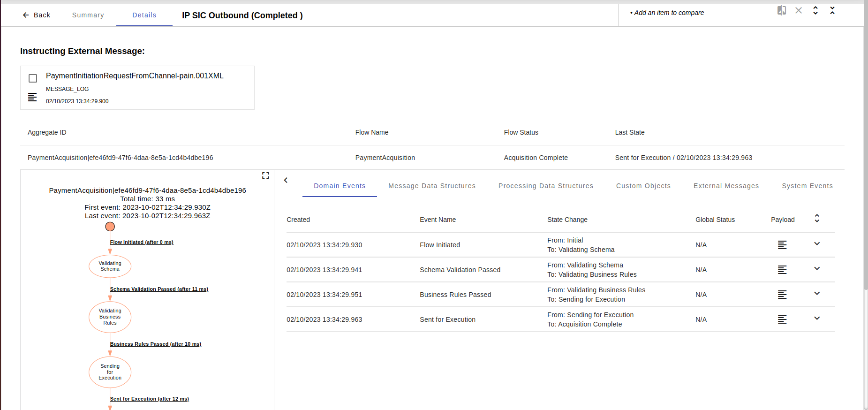Click the Global Status column header

[x=715, y=220]
